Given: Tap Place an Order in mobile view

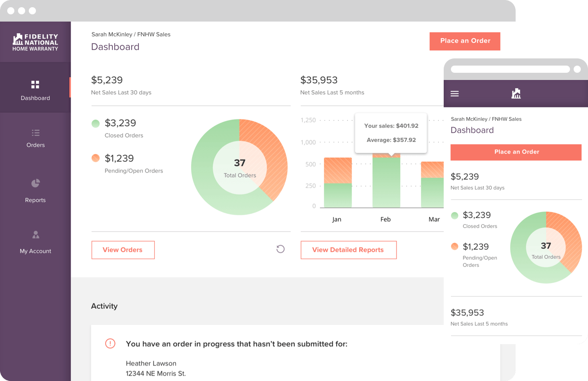Looking at the screenshot, I should click(x=516, y=152).
